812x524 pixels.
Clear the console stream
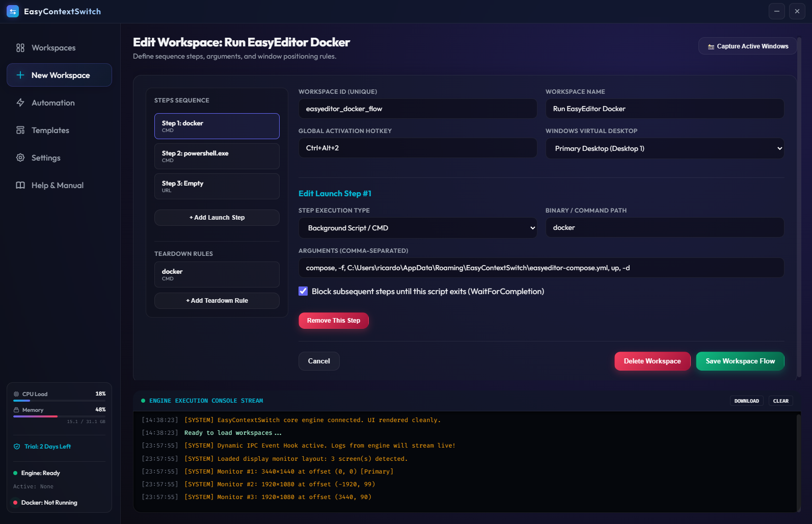[x=781, y=401]
